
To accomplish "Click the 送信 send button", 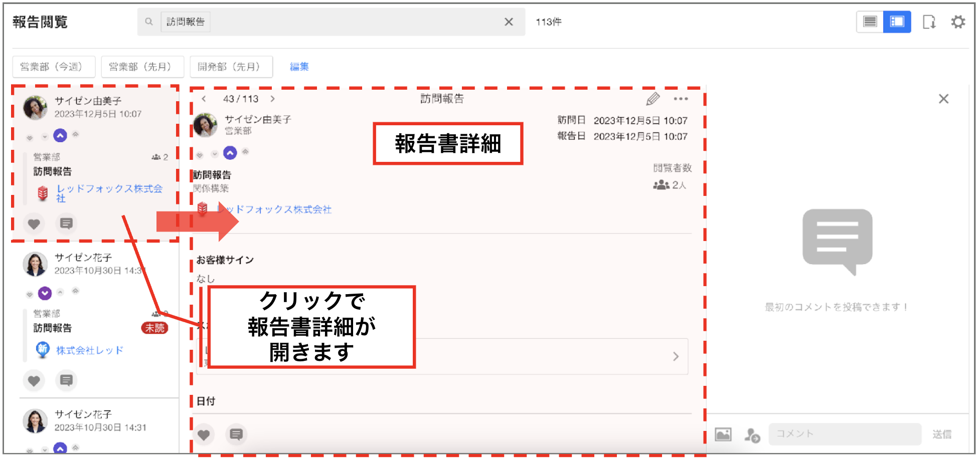I will click(942, 434).
